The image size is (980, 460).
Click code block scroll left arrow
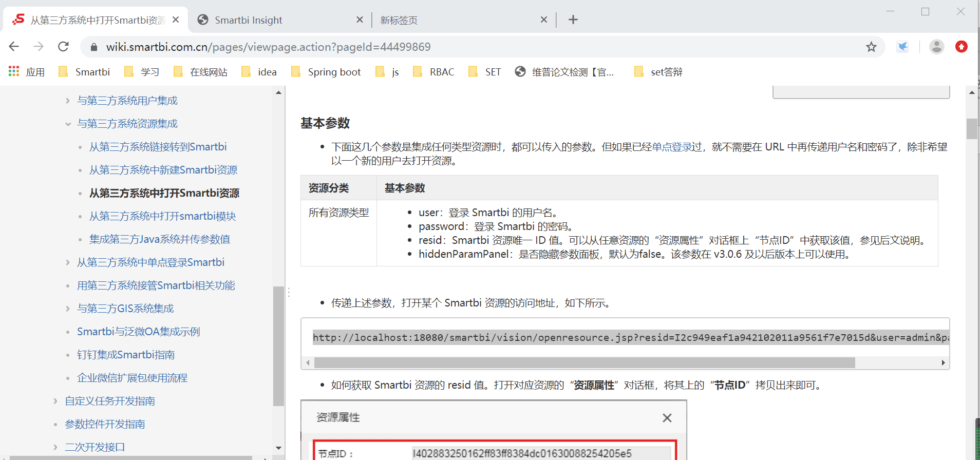308,363
